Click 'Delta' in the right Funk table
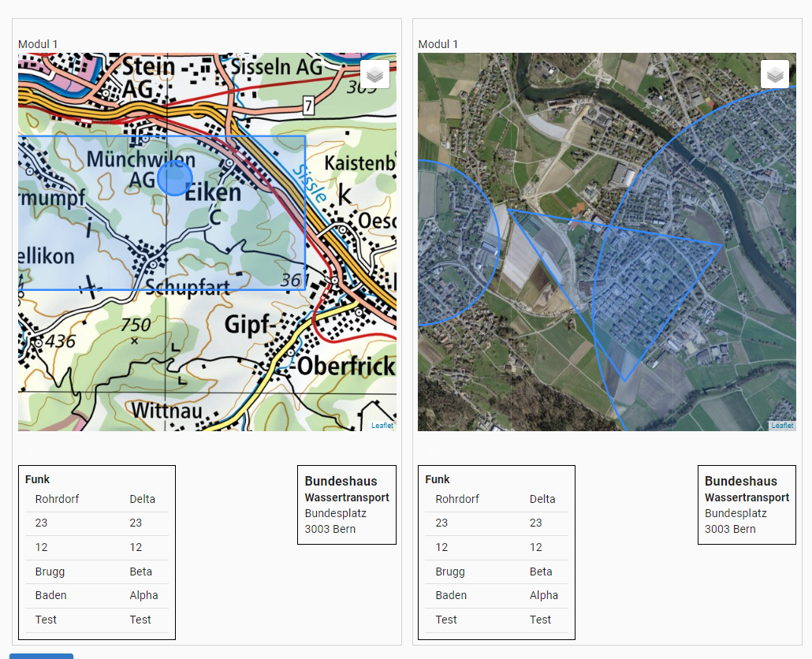812x659 pixels. coord(542,499)
